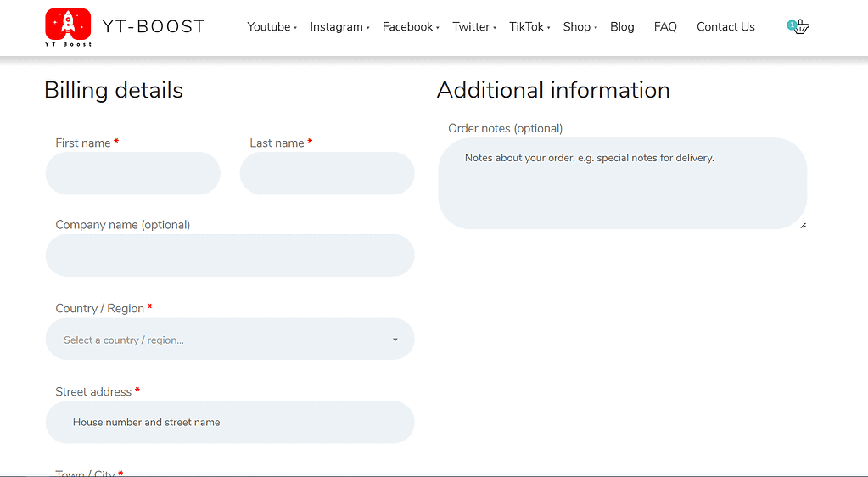Image resolution: width=868 pixels, height=477 pixels.
Task: Open the Blog page
Action: point(622,26)
